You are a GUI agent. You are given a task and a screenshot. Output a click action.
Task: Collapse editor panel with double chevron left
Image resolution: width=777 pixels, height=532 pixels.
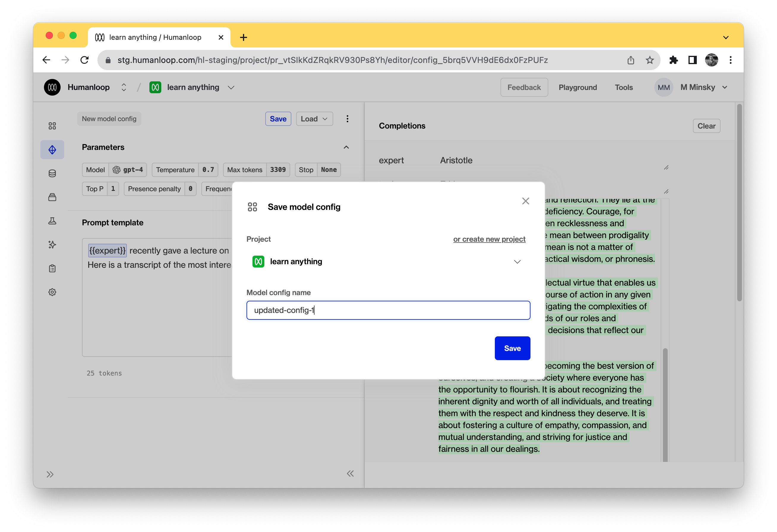[x=350, y=473]
